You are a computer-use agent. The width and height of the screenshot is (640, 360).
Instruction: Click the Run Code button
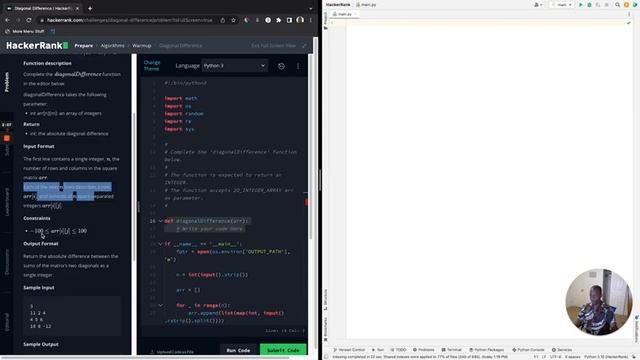238,350
